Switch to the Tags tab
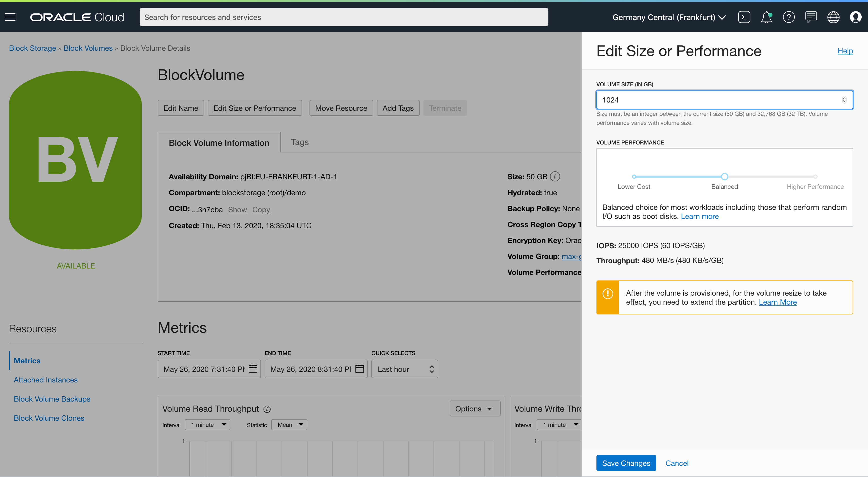Image resolution: width=868 pixels, height=477 pixels. click(x=300, y=142)
